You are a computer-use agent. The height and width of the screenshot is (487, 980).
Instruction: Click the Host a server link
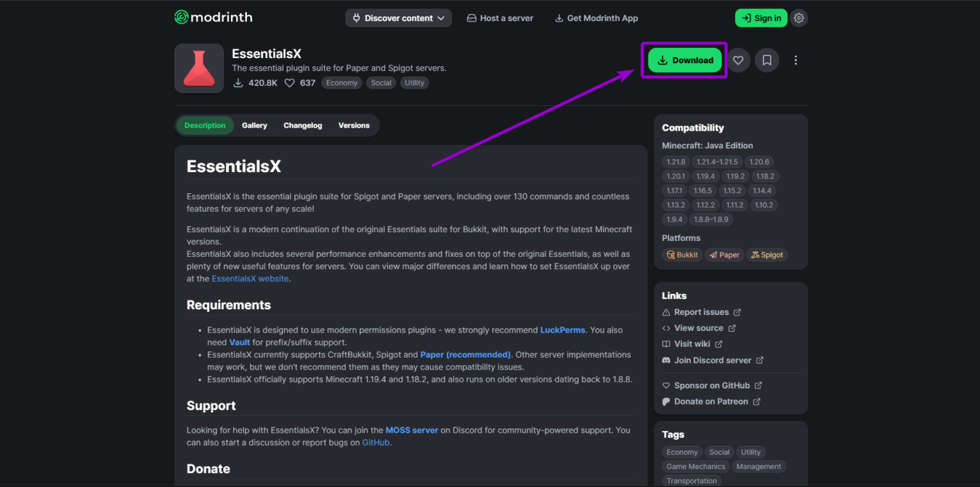(500, 18)
